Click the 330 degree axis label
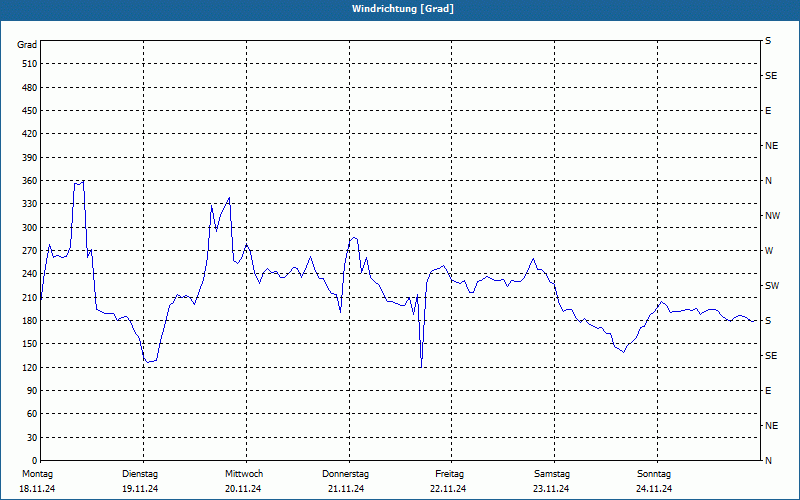 tap(30, 204)
